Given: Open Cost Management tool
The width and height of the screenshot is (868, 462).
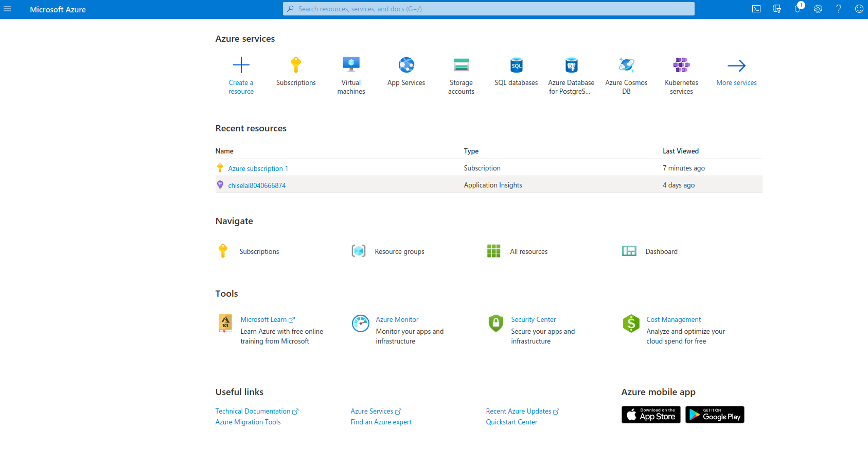Looking at the screenshot, I should tap(674, 319).
